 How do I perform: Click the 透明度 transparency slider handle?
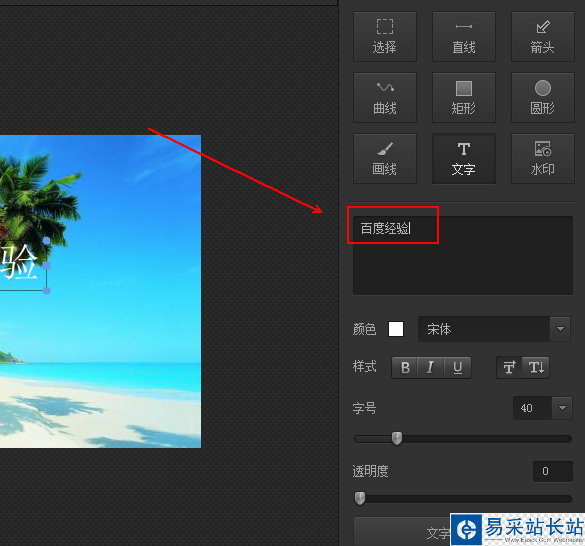click(360, 498)
